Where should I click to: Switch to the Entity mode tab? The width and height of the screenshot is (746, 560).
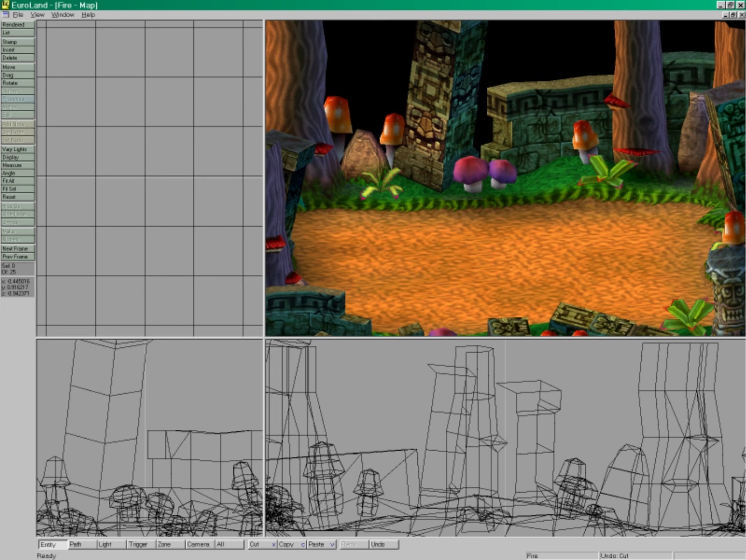click(x=53, y=544)
